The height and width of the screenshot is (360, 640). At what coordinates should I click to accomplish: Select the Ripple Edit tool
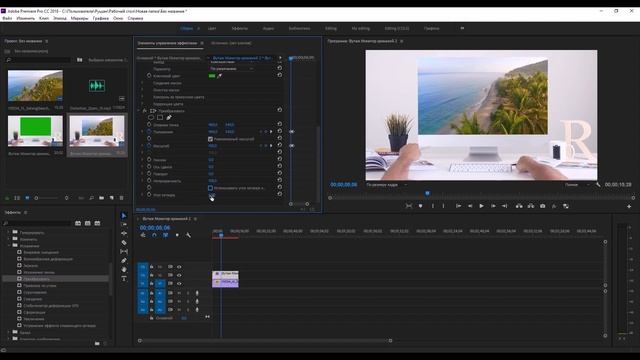pyautogui.click(x=124, y=233)
